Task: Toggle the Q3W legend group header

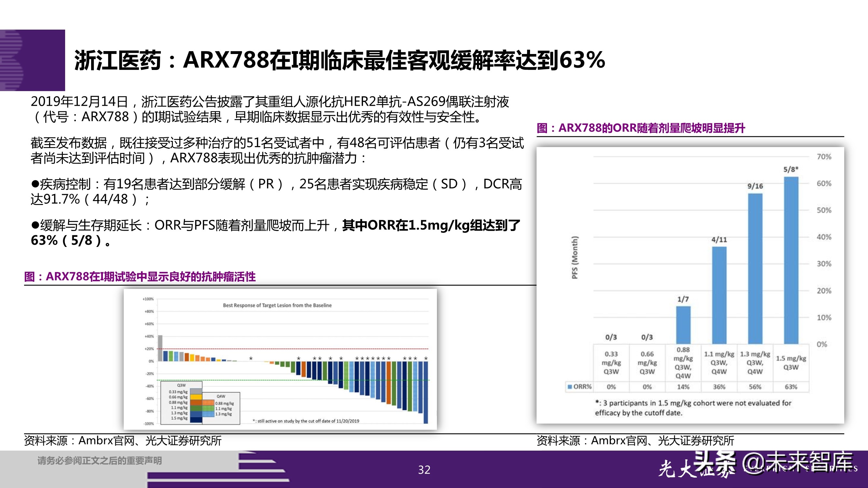Action: click(x=182, y=385)
